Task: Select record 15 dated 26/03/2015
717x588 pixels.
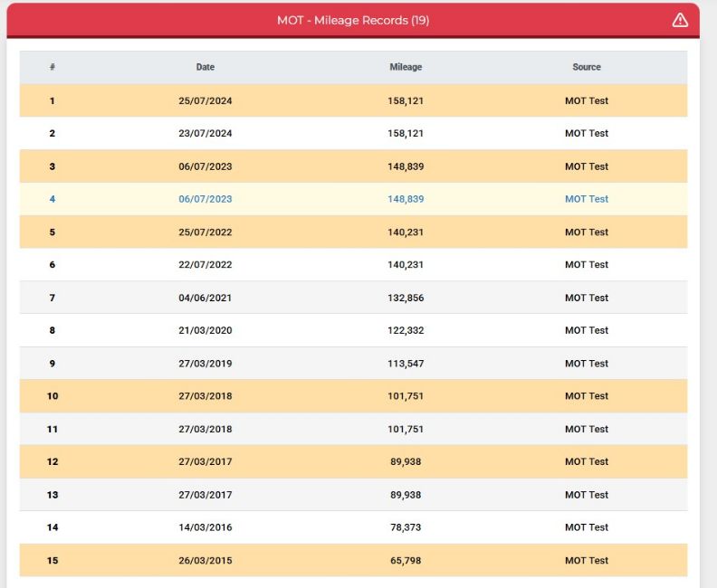Action: coord(353,560)
